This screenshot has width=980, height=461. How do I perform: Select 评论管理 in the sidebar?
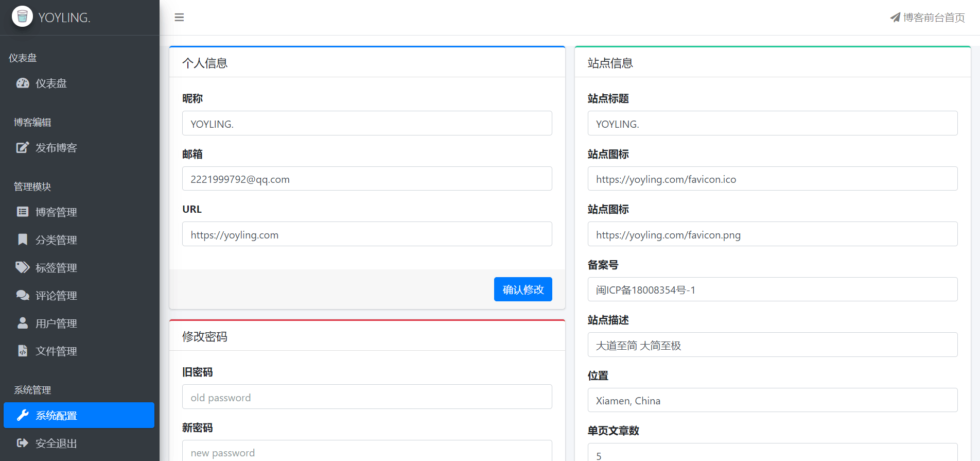click(x=79, y=296)
